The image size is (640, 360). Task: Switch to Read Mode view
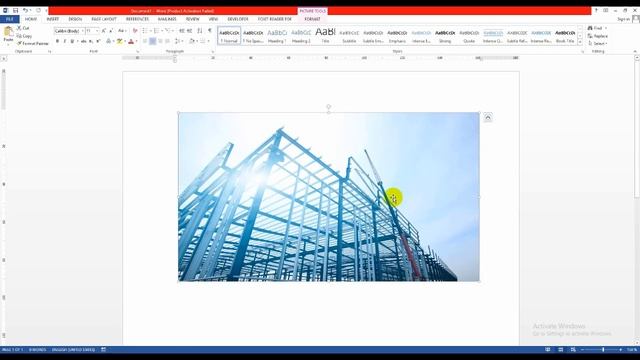(x=548, y=350)
